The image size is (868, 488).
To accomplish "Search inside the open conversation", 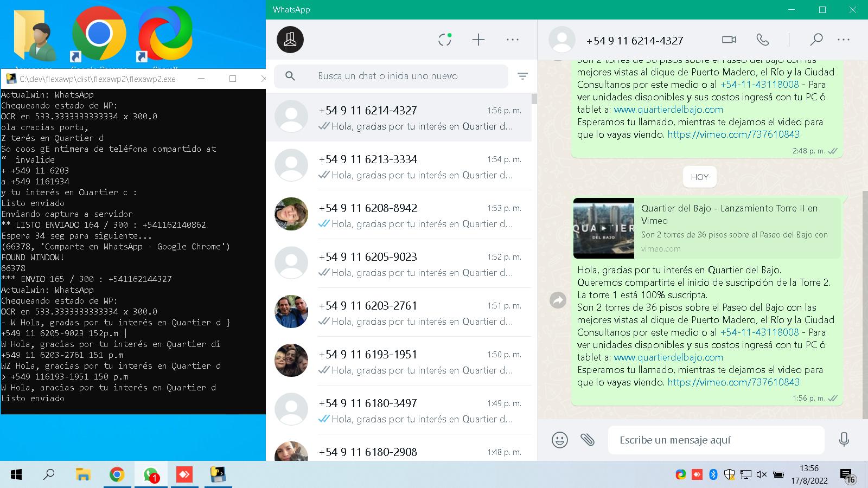I will [816, 40].
